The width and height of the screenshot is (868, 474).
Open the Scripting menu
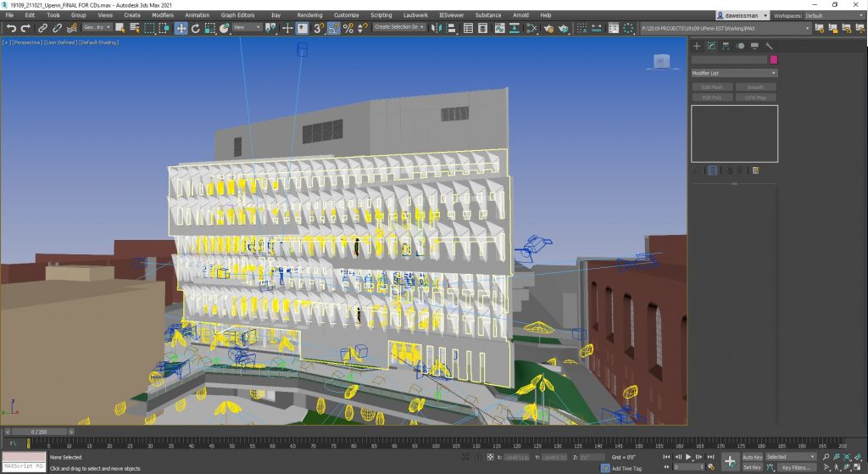[381, 15]
